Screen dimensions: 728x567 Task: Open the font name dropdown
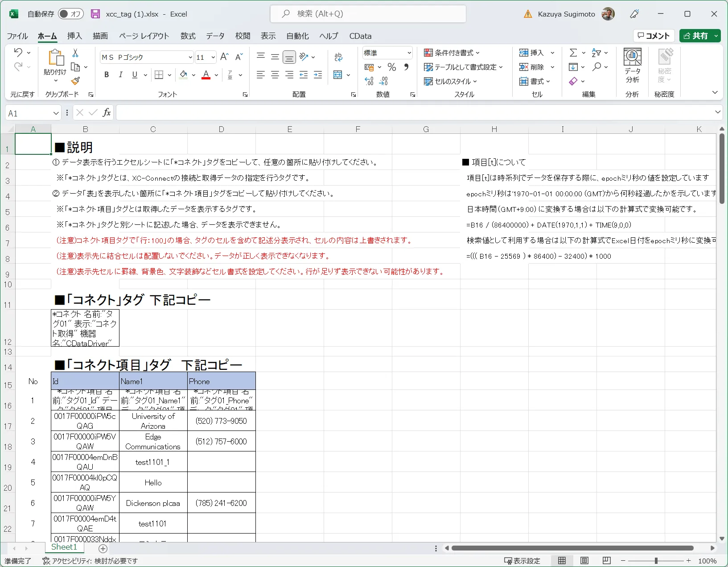click(189, 57)
